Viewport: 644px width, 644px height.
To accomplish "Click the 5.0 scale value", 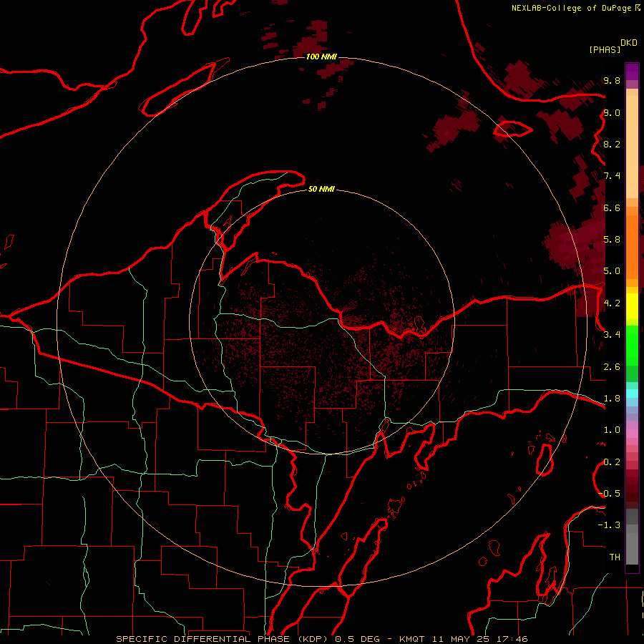I will click(612, 271).
